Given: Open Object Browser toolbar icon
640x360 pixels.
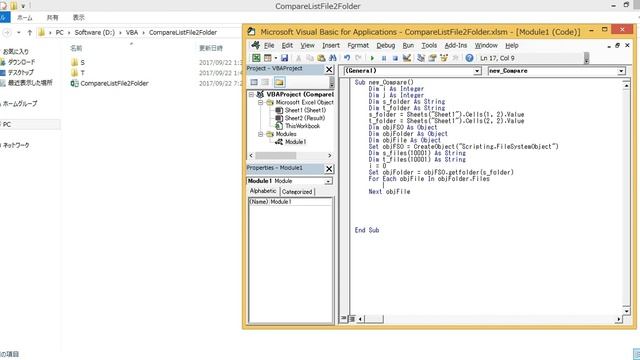Looking at the screenshot, I should (x=444, y=58).
